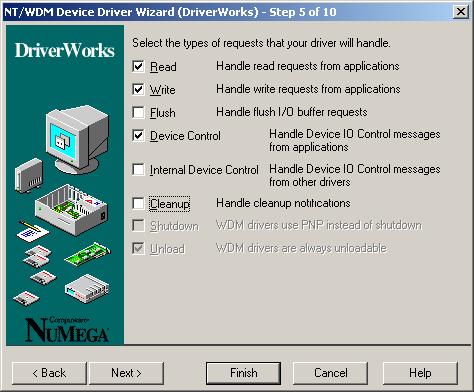Cancel the driver wizard
Screen dimensions: 474x392
point(330,373)
